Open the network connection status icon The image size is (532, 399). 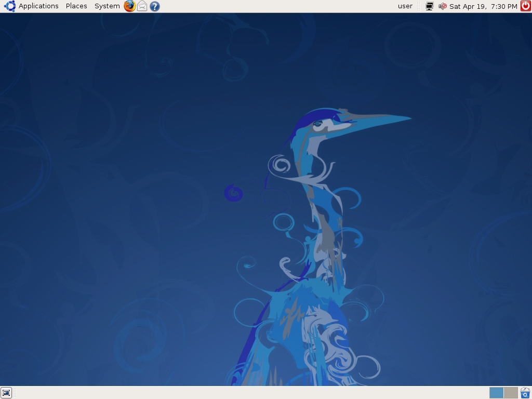point(429,6)
